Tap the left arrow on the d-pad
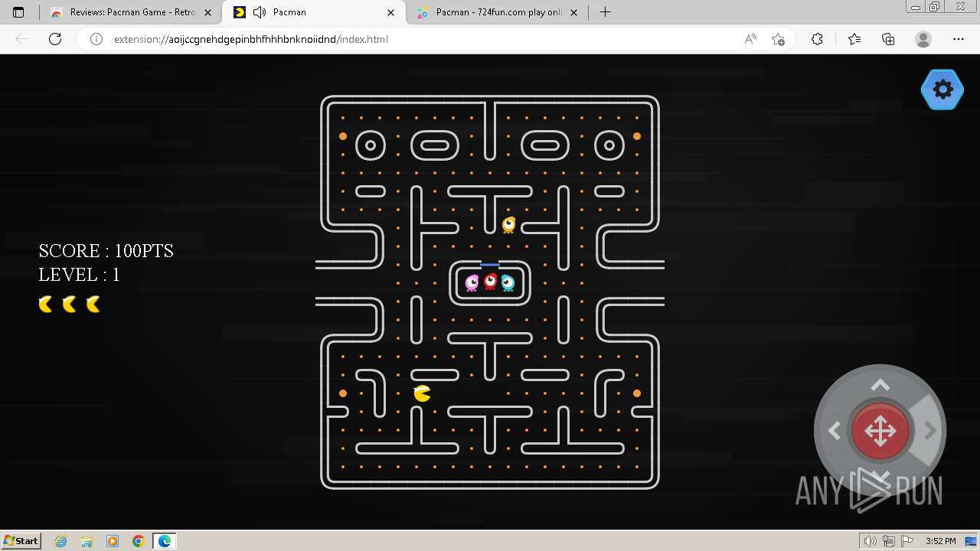 coord(835,432)
